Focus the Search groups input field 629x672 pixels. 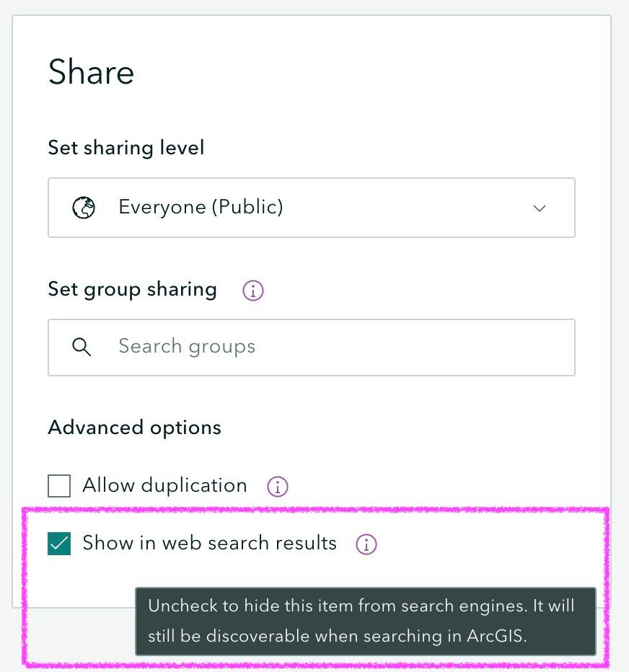(x=332, y=347)
